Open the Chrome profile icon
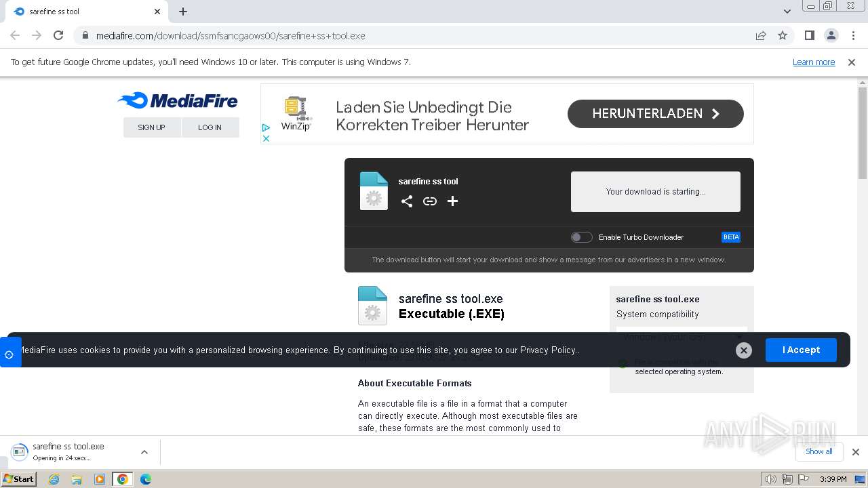 tap(831, 36)
